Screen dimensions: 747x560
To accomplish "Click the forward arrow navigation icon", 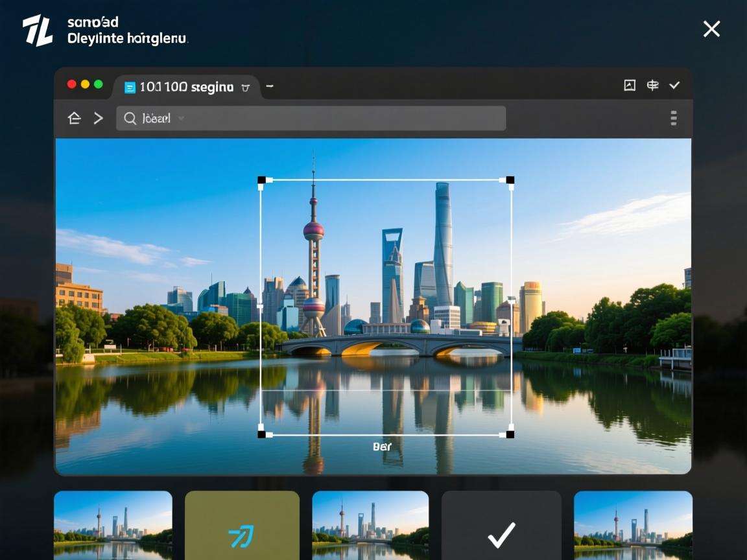I will tap(98, 118).
